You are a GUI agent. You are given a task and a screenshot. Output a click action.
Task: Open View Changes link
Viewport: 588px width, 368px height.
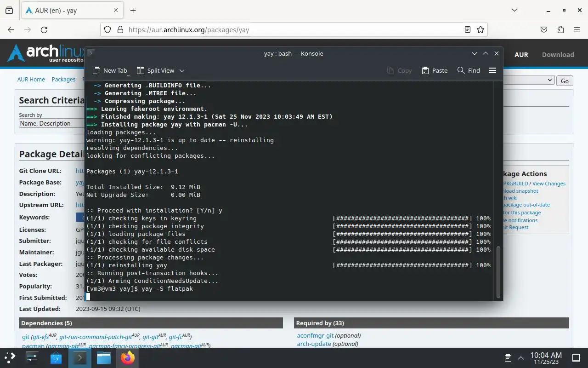coord(549,184)
